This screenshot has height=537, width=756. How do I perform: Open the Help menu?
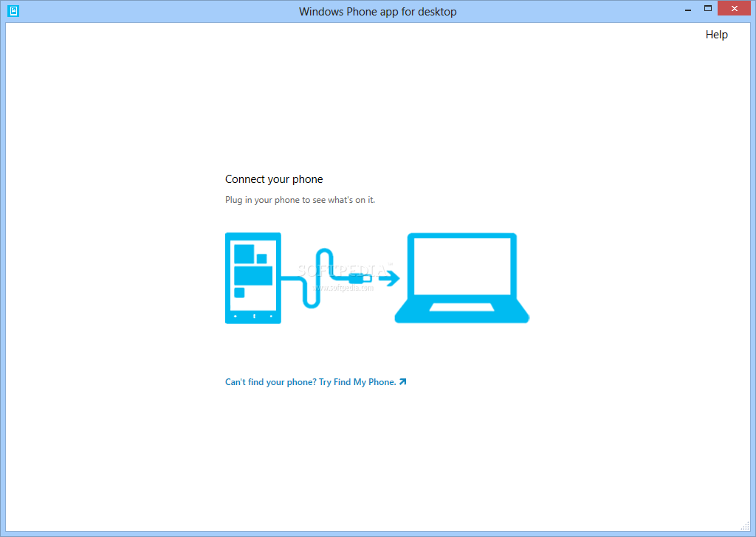tap(716, 35)
